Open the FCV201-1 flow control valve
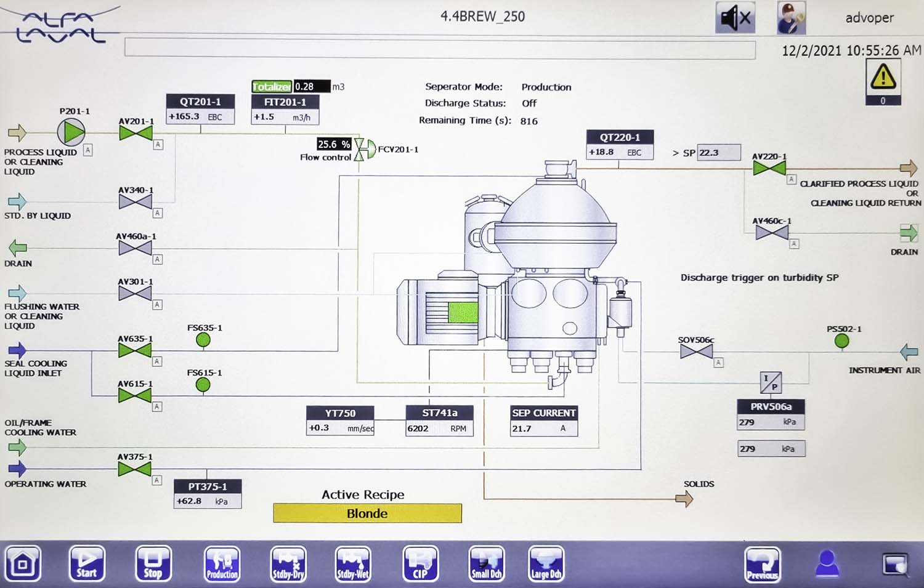924x588 pixels. coord(365,150)
